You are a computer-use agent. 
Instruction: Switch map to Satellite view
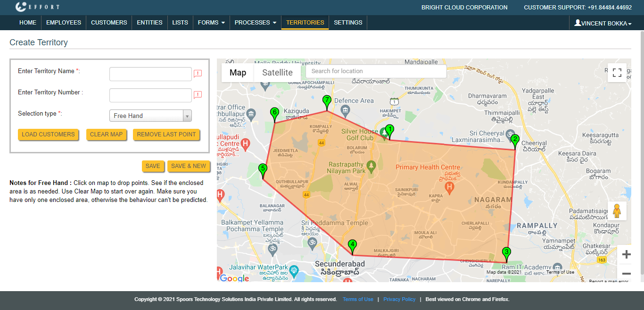click(277, 73)
